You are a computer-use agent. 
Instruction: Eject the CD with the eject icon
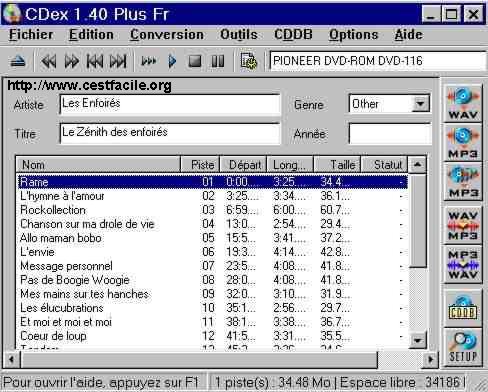coord(18,61)
